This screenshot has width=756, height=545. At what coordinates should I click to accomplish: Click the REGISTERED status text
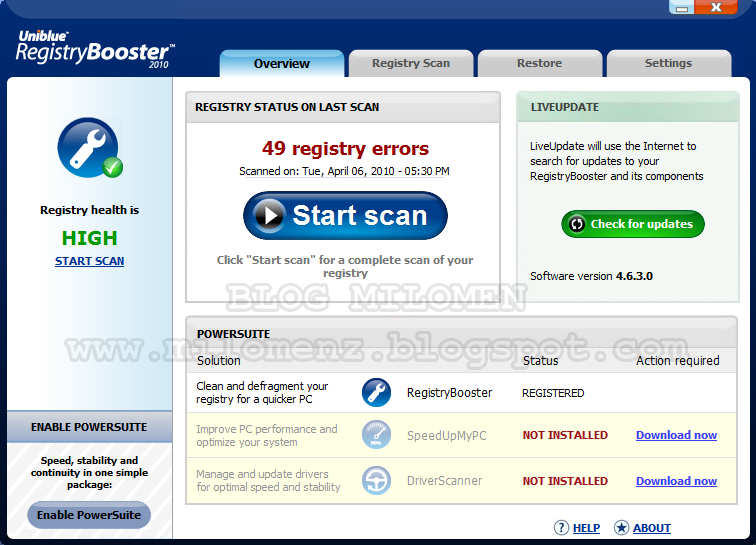(553, 393)
